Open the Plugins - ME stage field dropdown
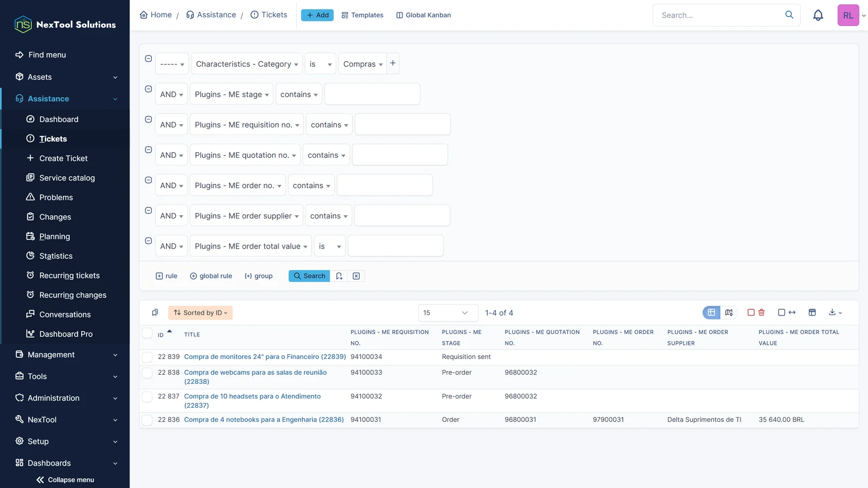The width and height of the screenshot is (868, 488). [232, 94]
